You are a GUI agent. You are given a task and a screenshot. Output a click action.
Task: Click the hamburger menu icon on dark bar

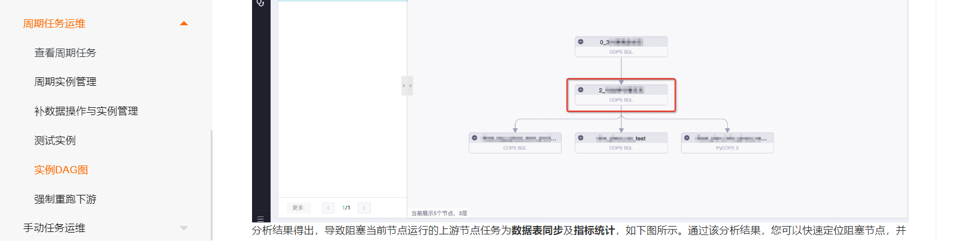[x=260, y=218]
